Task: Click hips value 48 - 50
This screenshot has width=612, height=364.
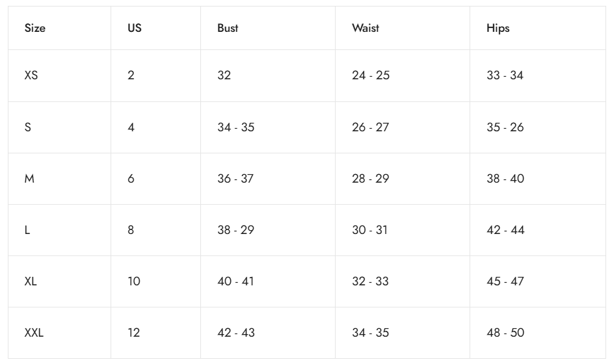Action: point(505,333)
